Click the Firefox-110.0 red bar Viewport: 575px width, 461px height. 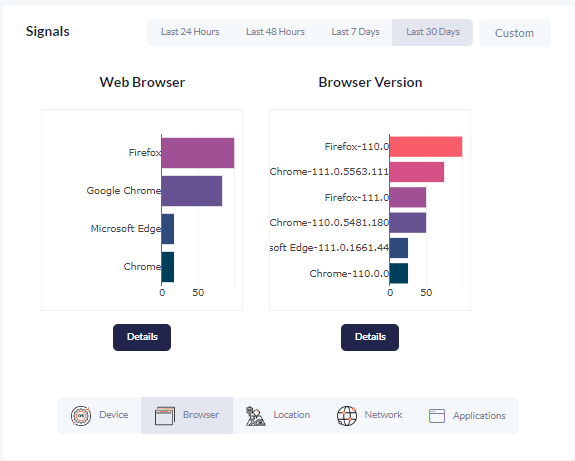(x=426, y=147)
